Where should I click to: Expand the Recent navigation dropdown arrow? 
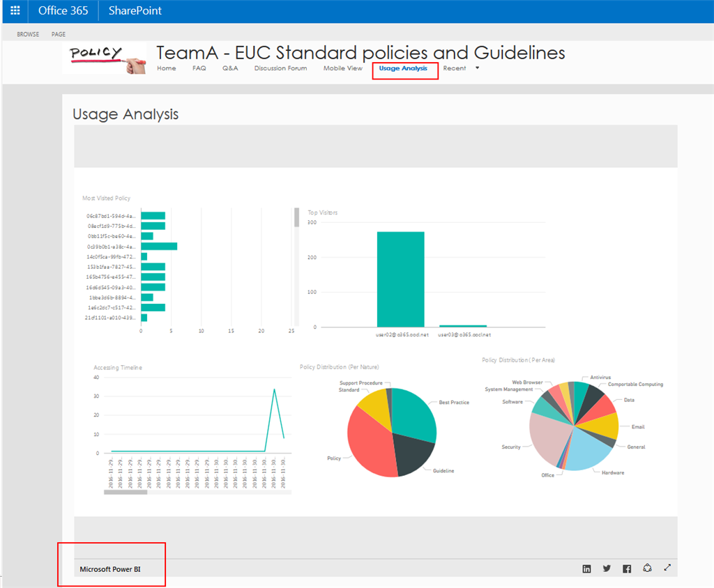pos(477,68)
